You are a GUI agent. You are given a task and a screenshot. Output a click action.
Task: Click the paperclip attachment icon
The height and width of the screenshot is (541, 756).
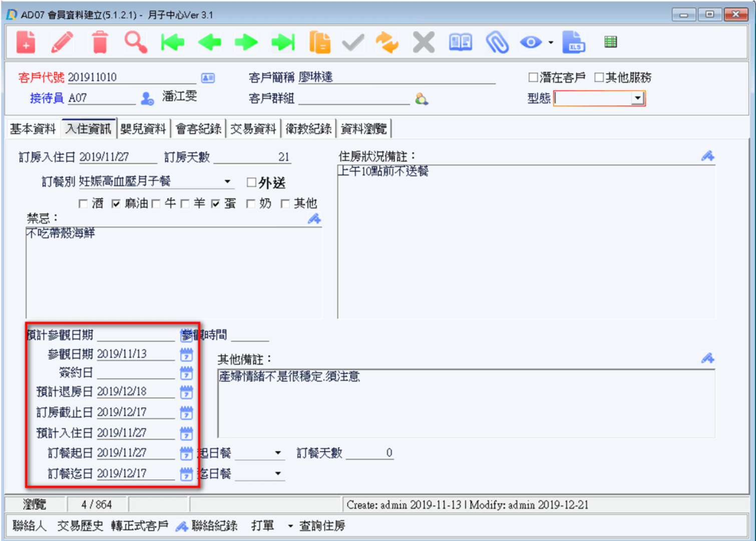(497, 42)
